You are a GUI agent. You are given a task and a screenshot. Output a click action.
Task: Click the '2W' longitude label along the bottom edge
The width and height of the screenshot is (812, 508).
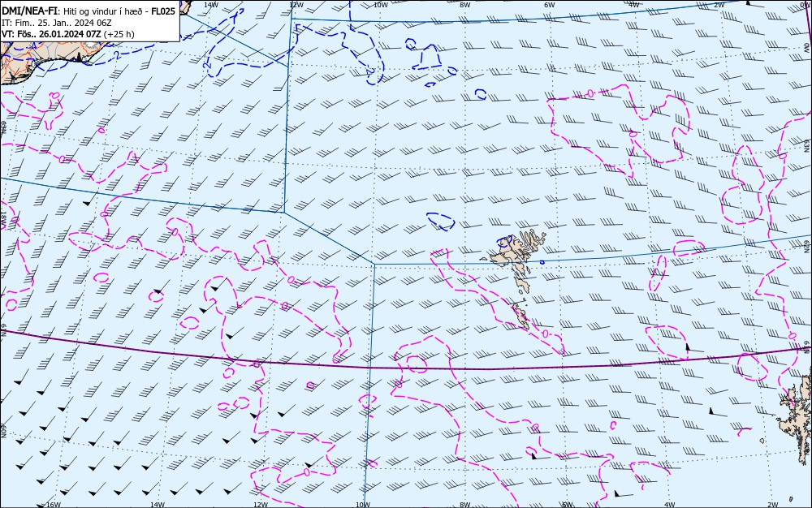tap(773, 505)
